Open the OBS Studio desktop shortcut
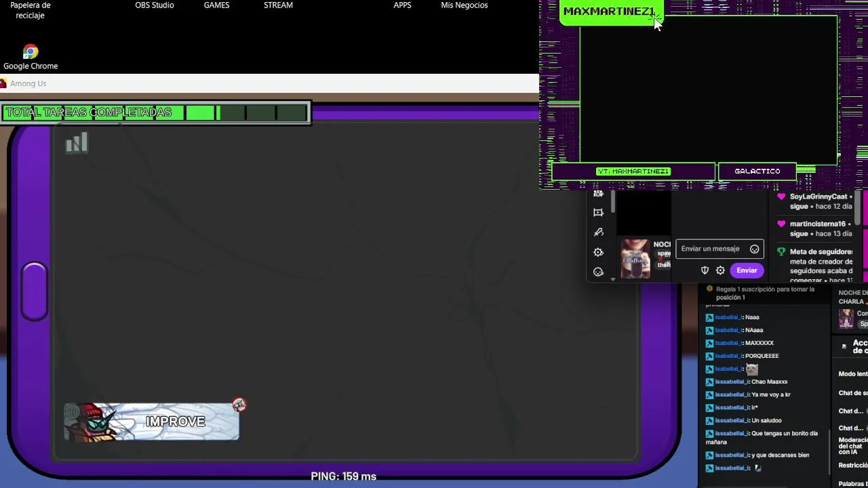 155,5
